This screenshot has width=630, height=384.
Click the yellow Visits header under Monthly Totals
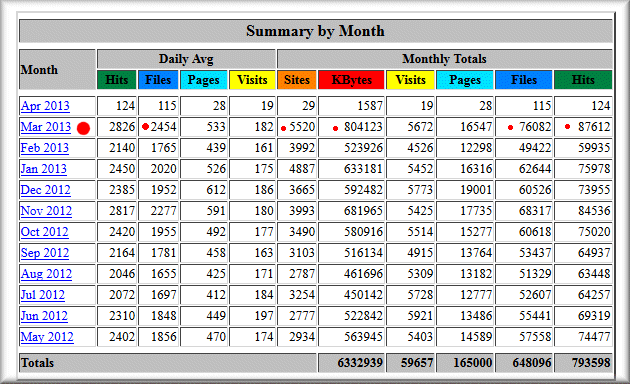click(x=410, y=80)
